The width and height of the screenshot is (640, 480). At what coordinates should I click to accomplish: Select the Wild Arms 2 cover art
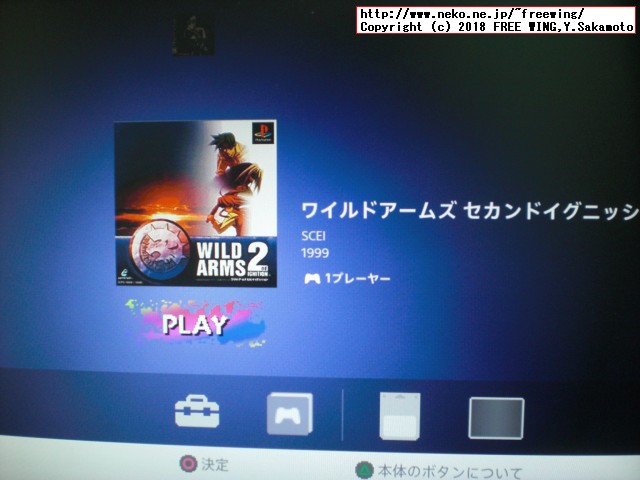(196, 203)
